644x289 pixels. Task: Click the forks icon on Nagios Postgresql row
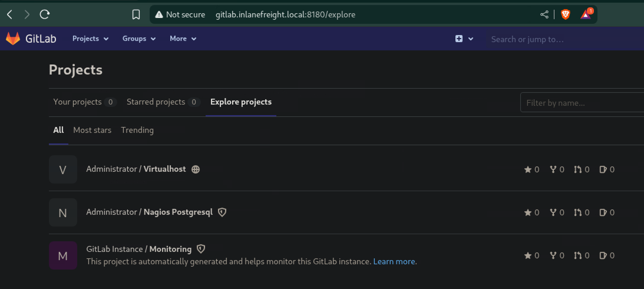click(553, 212)
